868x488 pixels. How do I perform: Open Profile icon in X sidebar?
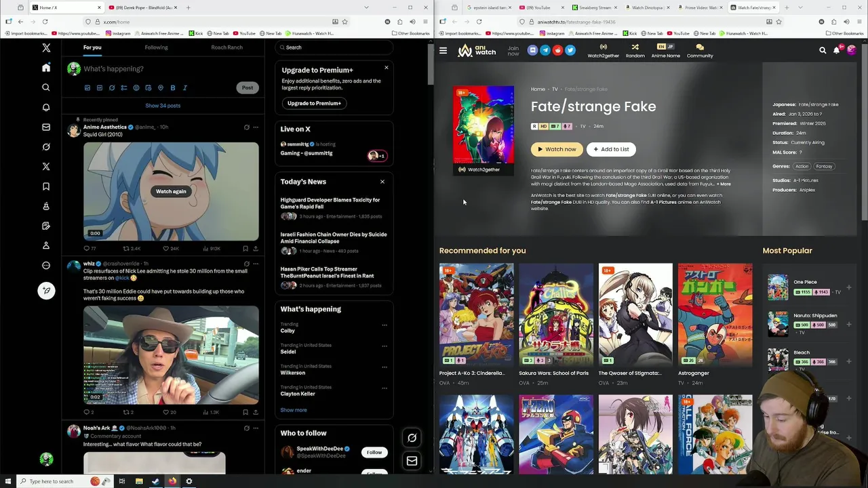46,245
